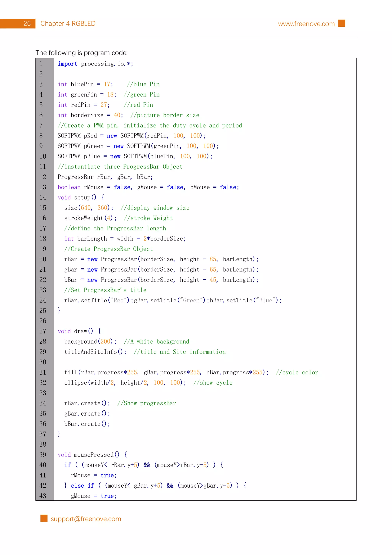The image size is (392, 555).
Task: Select comment '//A white background'
Action: 157,341
